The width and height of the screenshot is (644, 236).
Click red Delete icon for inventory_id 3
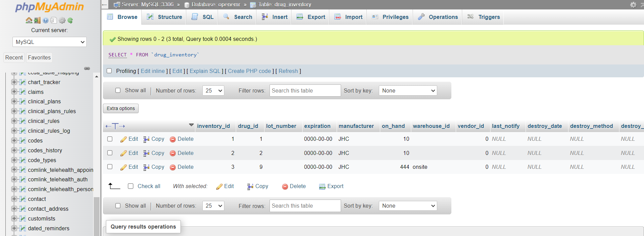(x=173, y=167)
